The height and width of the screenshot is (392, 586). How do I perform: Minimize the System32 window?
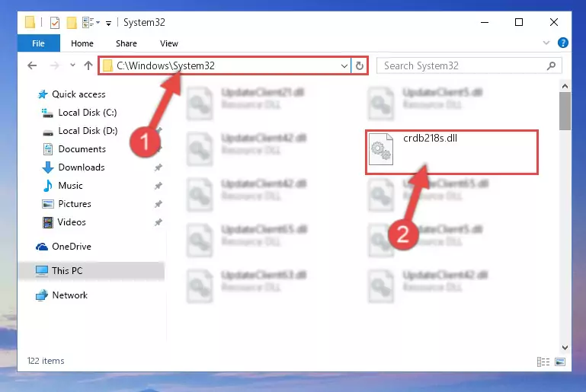point(485,22)
